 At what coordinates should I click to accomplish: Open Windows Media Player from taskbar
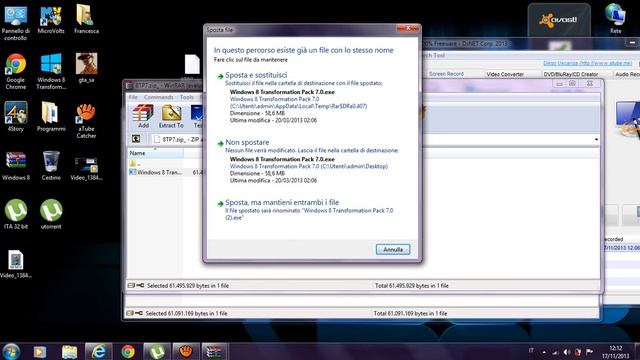tap(40, 351)
